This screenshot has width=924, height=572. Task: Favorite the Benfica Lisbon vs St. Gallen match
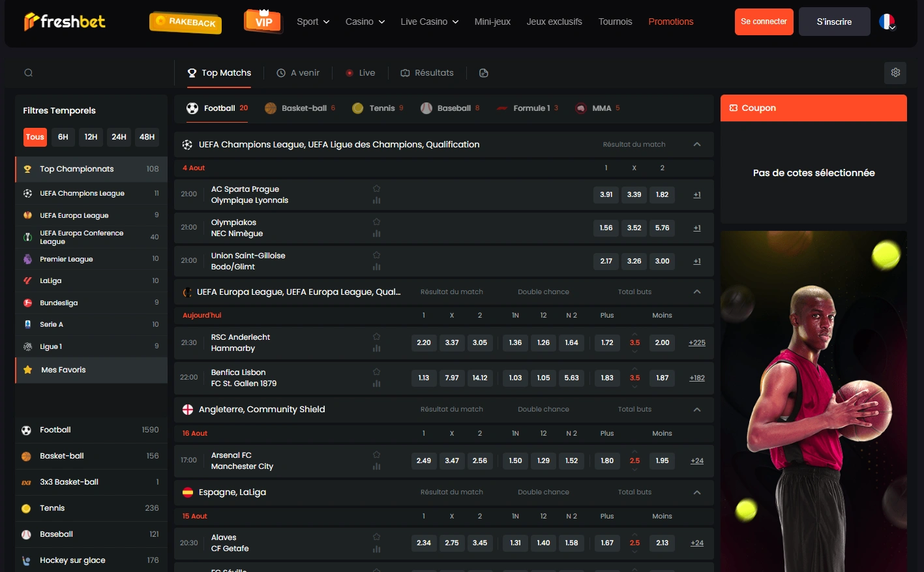[x=377, y=372]
